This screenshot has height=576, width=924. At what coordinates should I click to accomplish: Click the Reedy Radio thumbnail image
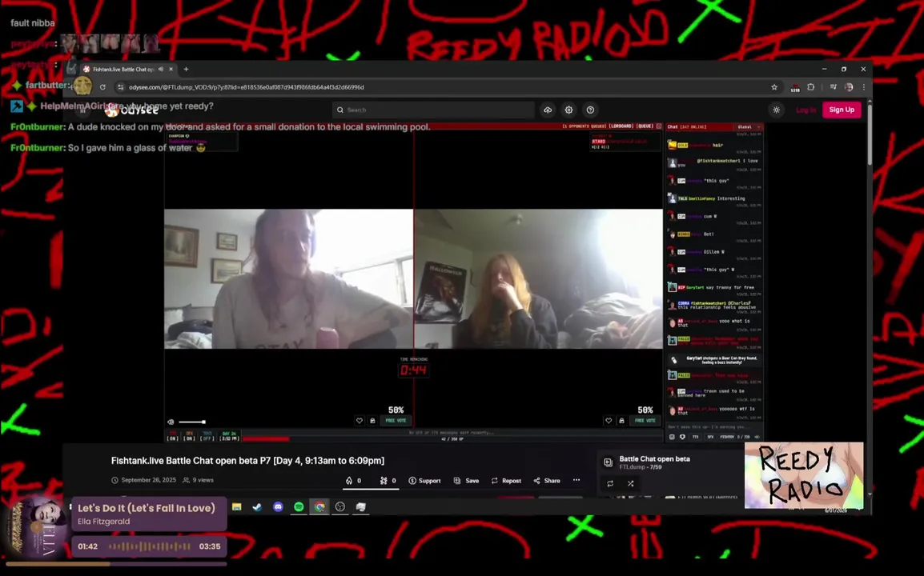pos(804,475)
